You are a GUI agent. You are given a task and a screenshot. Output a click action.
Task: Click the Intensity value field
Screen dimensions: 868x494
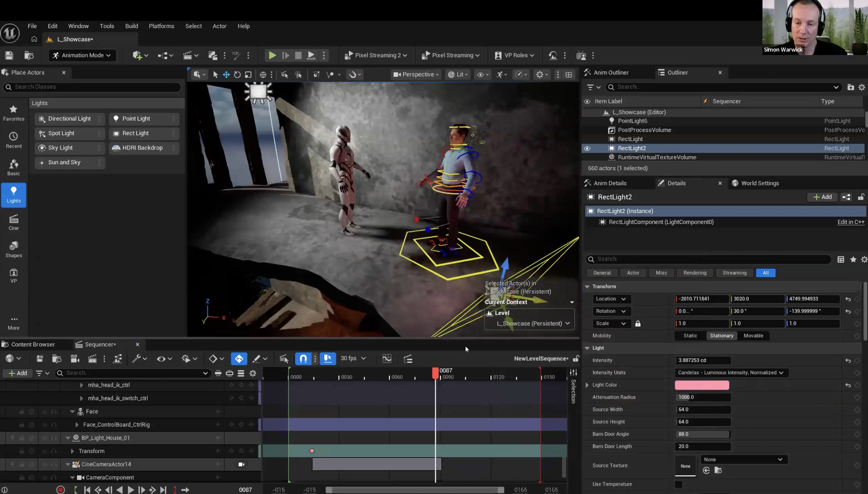[703, 360]
